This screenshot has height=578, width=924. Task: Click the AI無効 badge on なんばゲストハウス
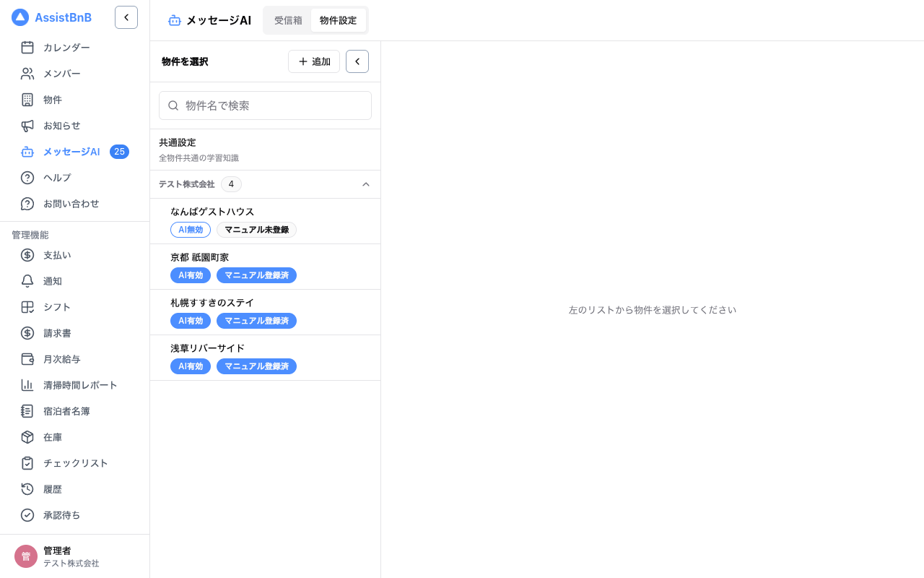point(191,230)
